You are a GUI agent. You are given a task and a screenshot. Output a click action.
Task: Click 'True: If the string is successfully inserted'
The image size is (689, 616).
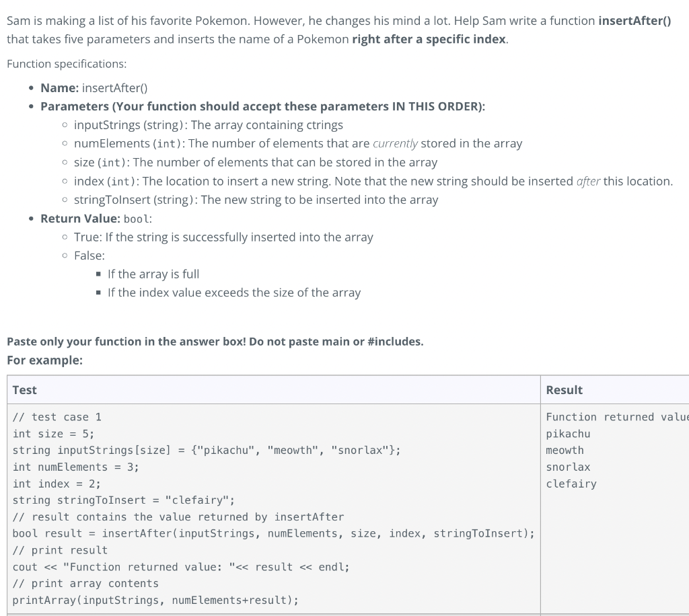coord(223,237)
